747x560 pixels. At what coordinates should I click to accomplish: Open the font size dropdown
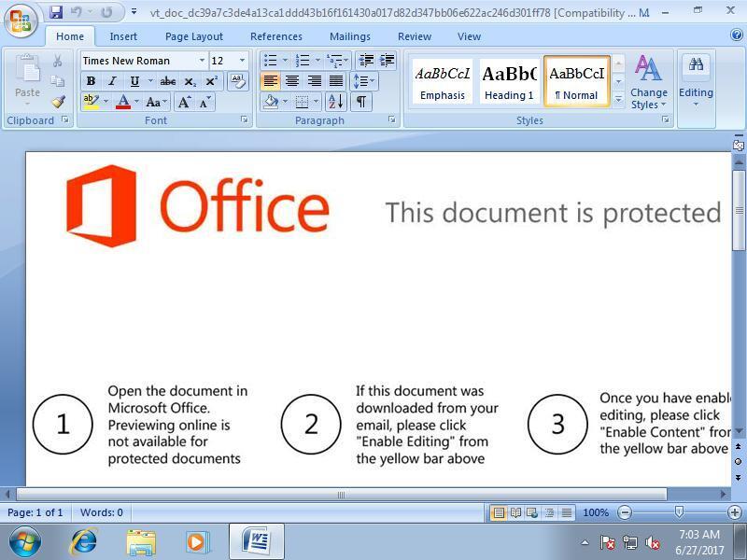coord(242,61)
